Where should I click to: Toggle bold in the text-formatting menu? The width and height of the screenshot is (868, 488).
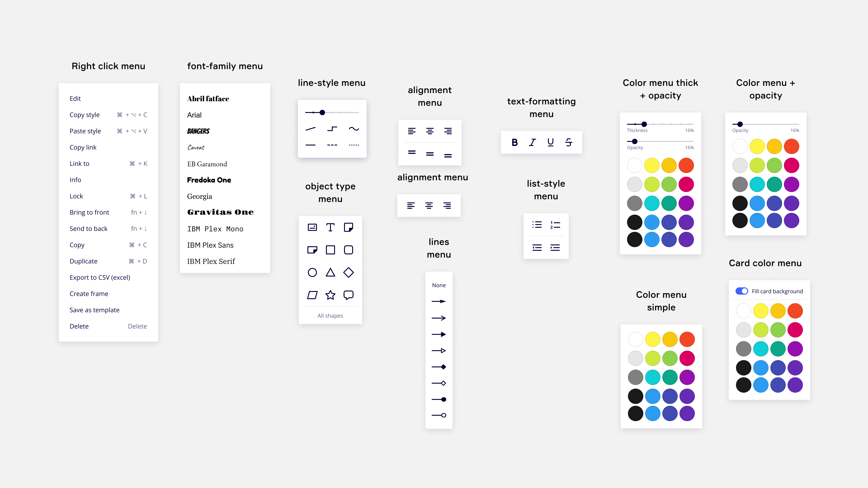(x=514, y=142)
